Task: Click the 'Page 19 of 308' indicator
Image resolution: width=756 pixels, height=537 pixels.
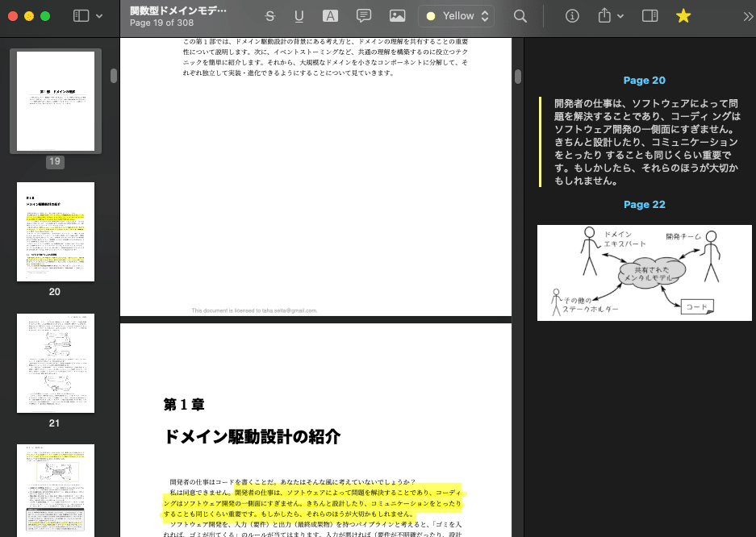Action: point(161,23)
